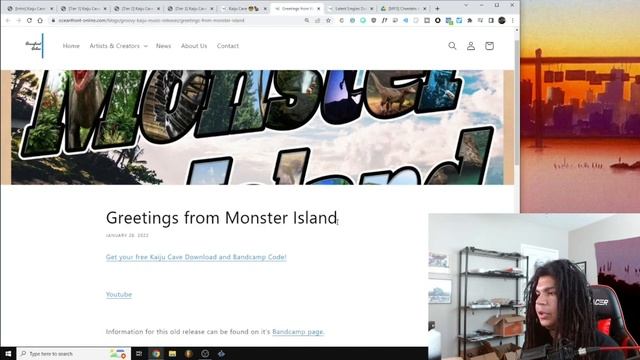Click the browser forward arrow
Image resolution: width=640 pixels, height=360 pixels.
tap(18, 20)
